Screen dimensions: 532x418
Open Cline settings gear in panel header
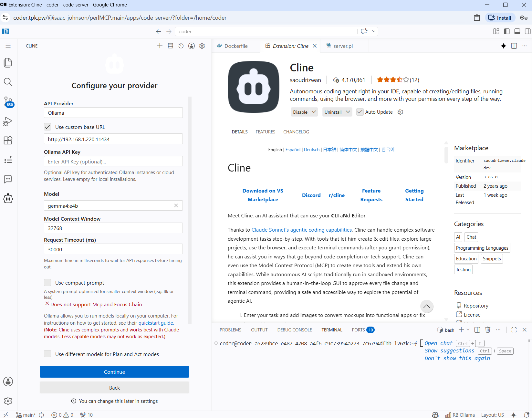[202, 46]
